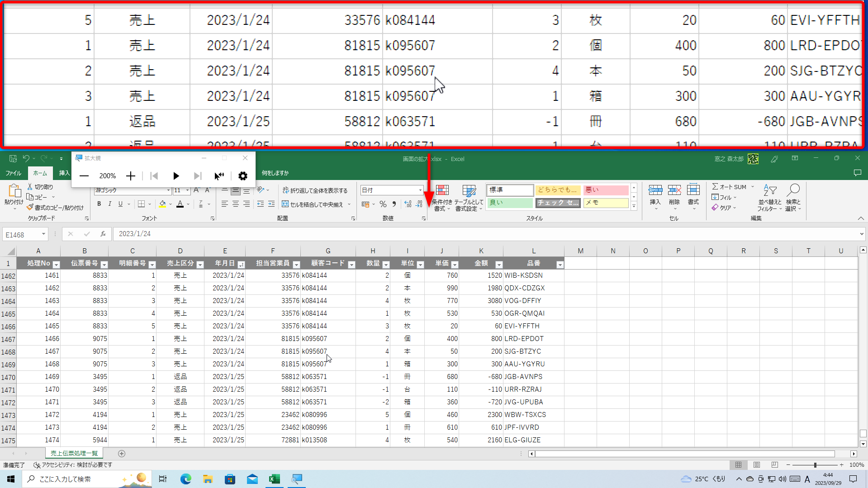Select the 売上伝票処理一覧 sheet tab
868x488 pixels.
point(74,454)
